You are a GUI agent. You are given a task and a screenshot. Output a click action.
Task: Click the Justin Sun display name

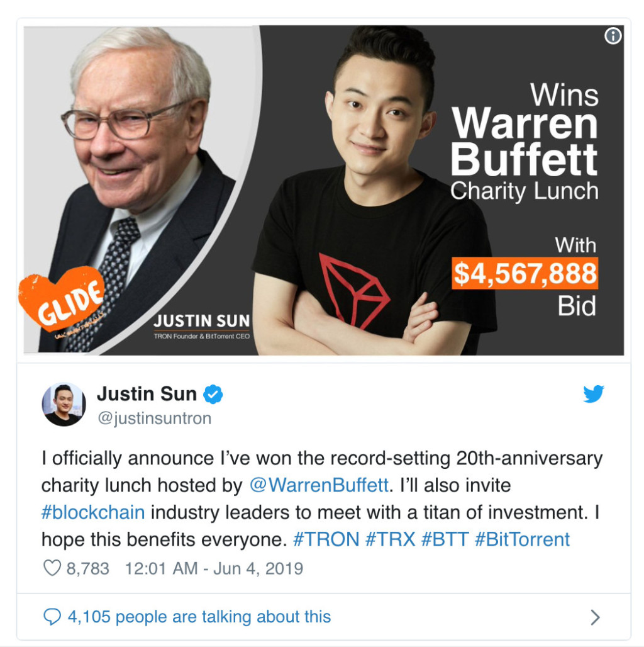[x=147, y=393]
